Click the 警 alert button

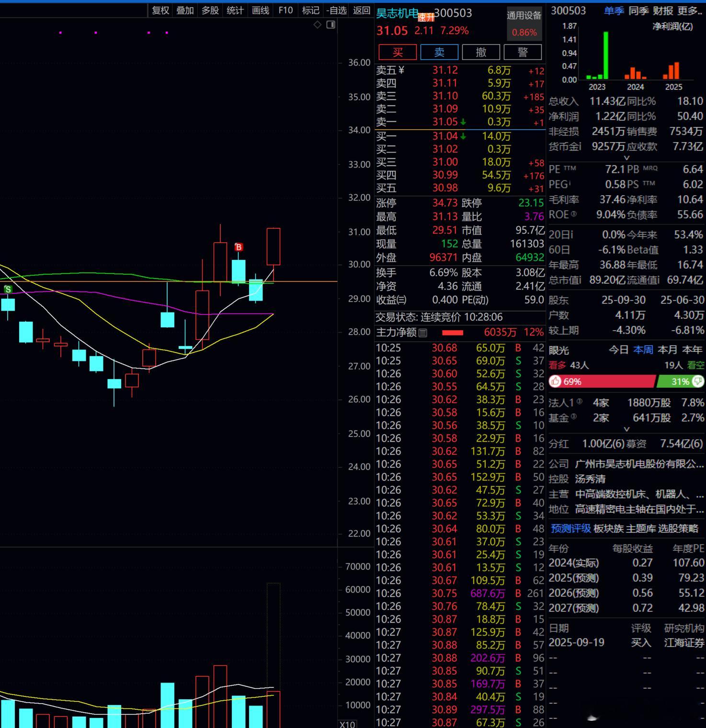(x=523, y=52)
